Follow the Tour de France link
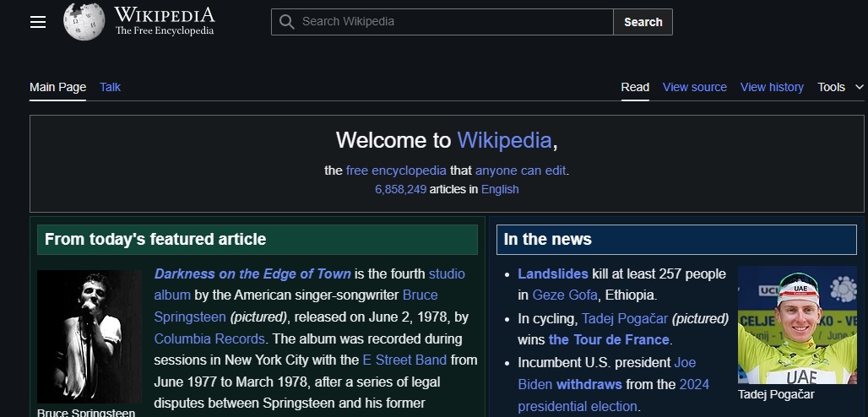The image size is (868, 417). [609, 339]
